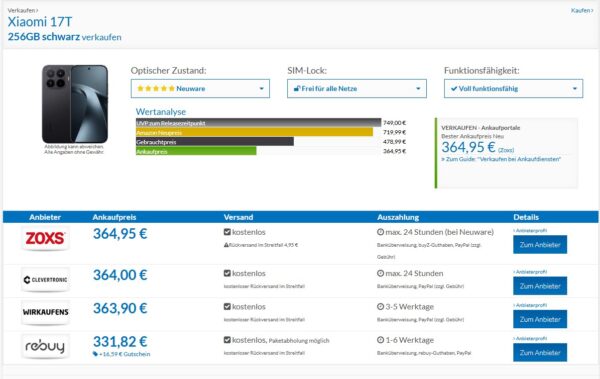Click the kostenlos checkmark icon in ZOXS row
600x379 pixels.
click(227, 232)
